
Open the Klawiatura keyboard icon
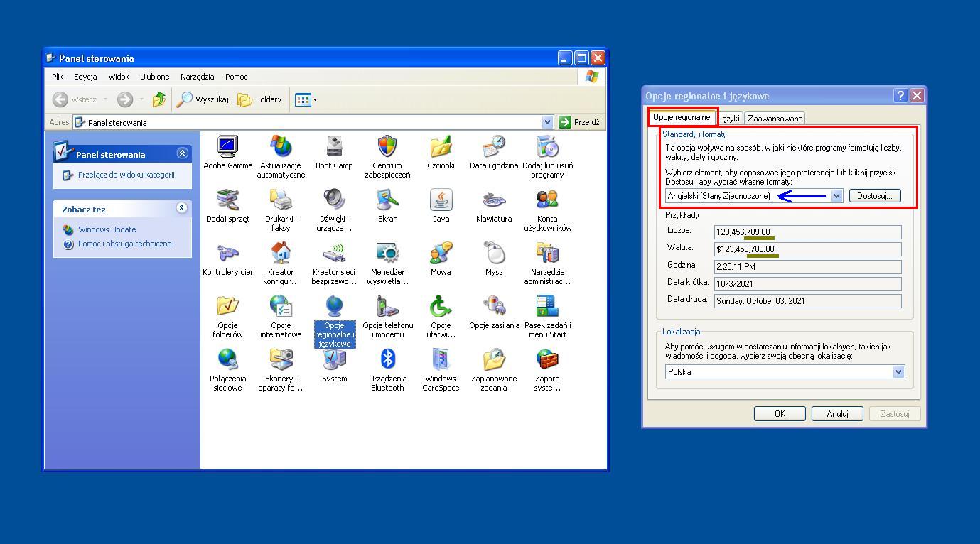click(x=494, y=200)
